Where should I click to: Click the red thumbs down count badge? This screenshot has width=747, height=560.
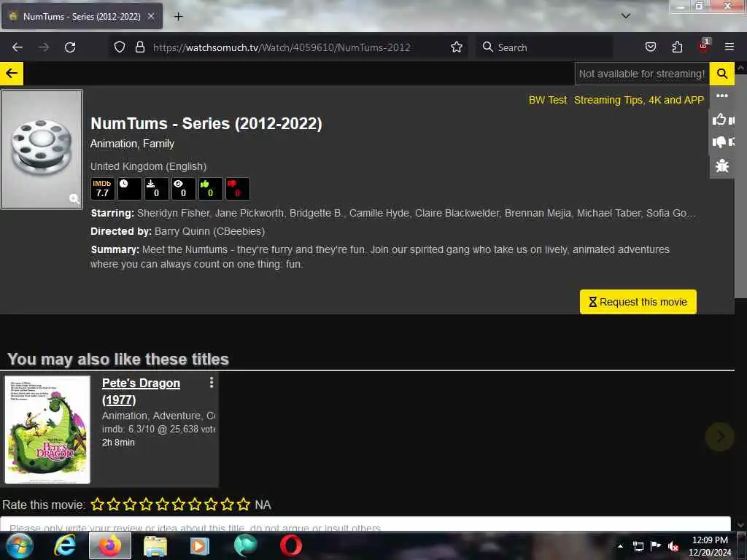(x=238, y=189)
